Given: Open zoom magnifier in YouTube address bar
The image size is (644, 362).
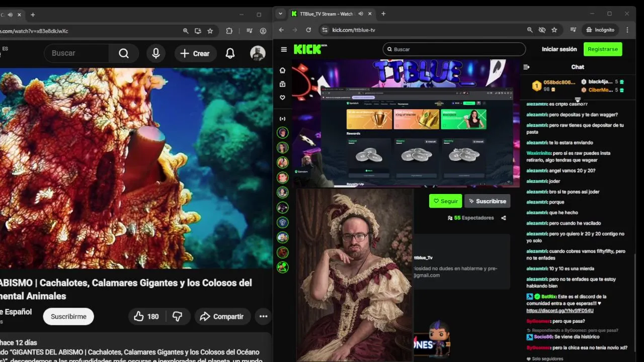Looking at the screenshot, I should [186, 31].
